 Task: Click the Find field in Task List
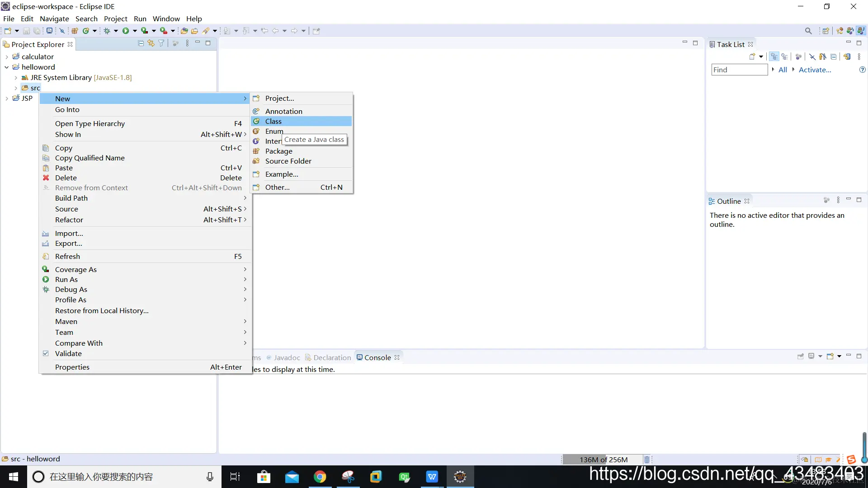coord(739,70)
